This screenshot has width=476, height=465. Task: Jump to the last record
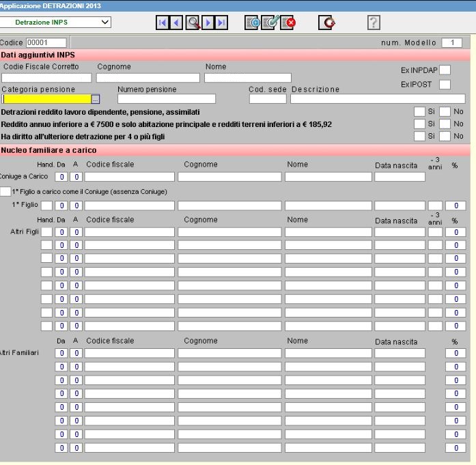(221, 23)
